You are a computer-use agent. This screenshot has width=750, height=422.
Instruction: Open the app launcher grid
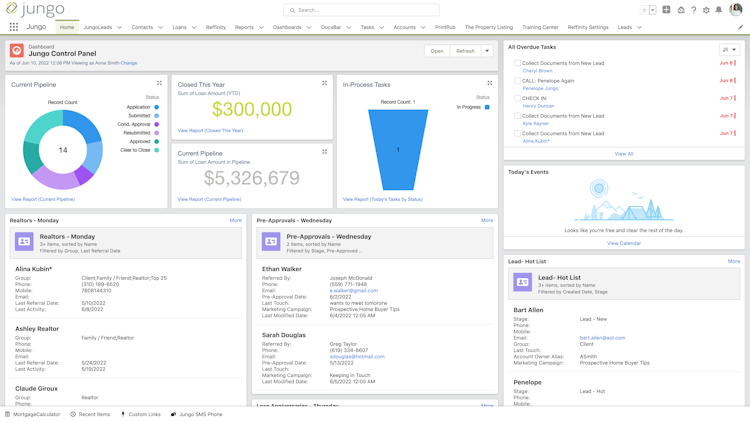coord(14,27)
